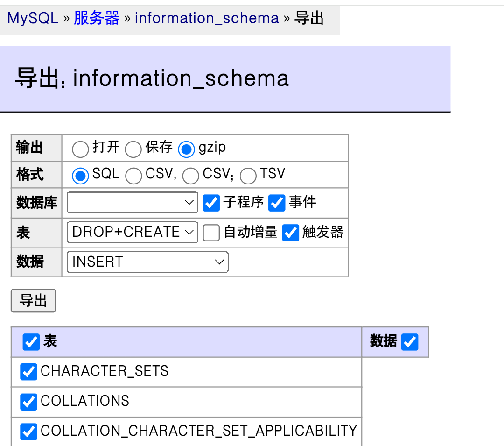Choose TSV export format
The width and height of the screenshot is (504, 446).
(x=248, y=176)
